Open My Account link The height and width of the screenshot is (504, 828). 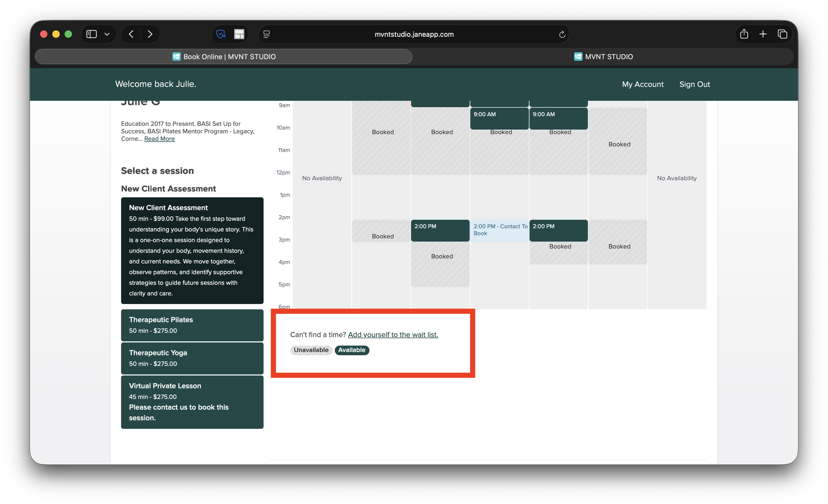tap(643, 84)
